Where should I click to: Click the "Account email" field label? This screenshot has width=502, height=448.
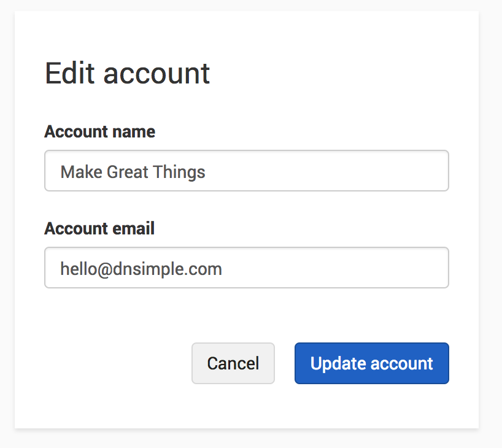tap(99, 228)
